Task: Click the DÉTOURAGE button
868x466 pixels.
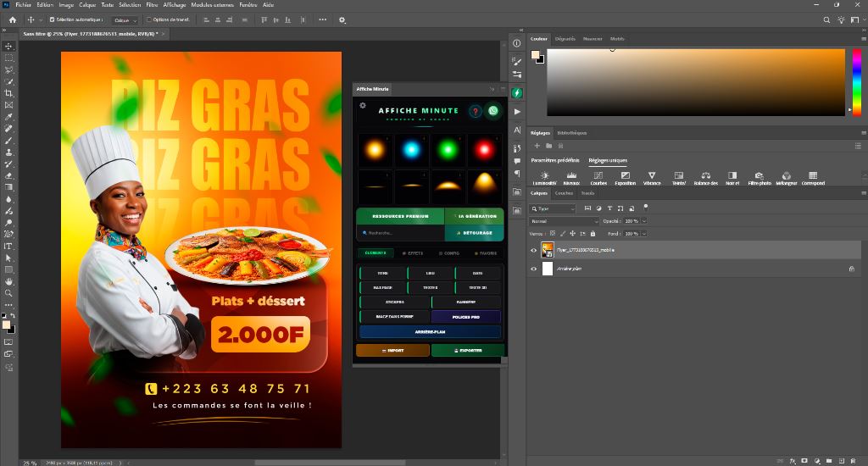Action: (x=475, y=233)
